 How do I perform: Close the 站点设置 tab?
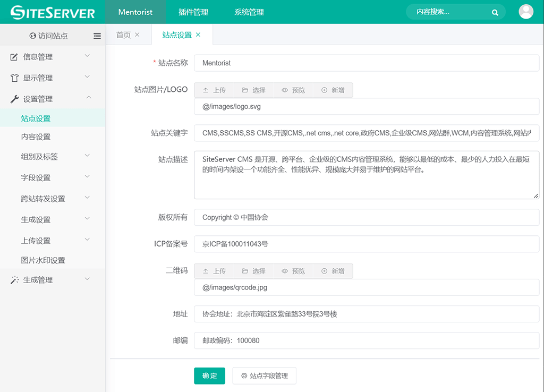[x=198, y=35]
